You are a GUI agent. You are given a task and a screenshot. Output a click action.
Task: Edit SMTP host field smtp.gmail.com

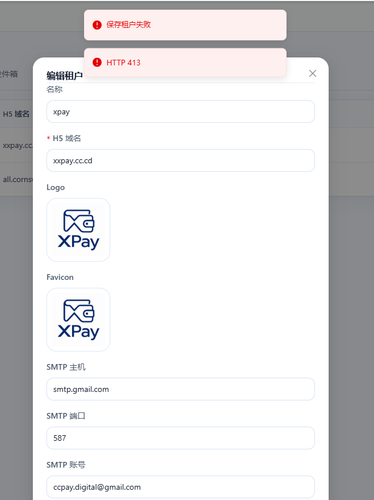coord(180,389)
